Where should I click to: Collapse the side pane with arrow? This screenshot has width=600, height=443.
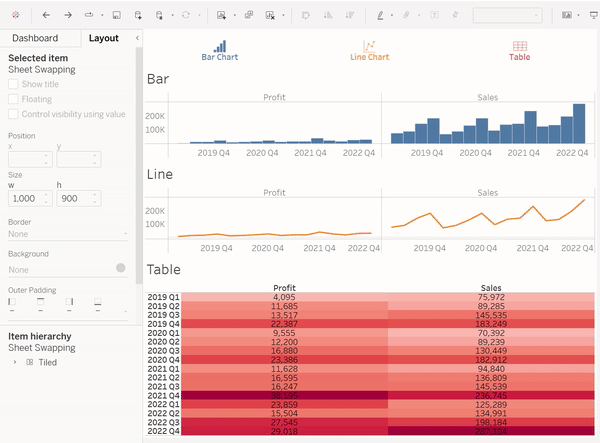(x=137, y=38)
